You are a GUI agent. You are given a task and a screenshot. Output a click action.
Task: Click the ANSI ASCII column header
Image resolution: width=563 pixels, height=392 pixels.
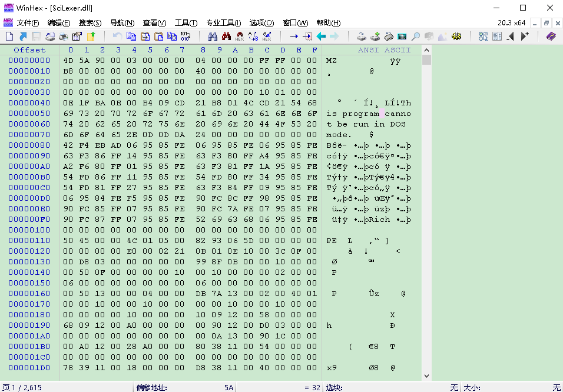(x=384, y=50)
